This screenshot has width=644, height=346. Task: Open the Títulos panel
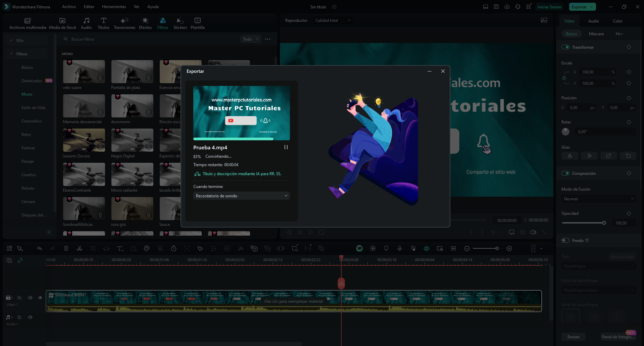103,23
